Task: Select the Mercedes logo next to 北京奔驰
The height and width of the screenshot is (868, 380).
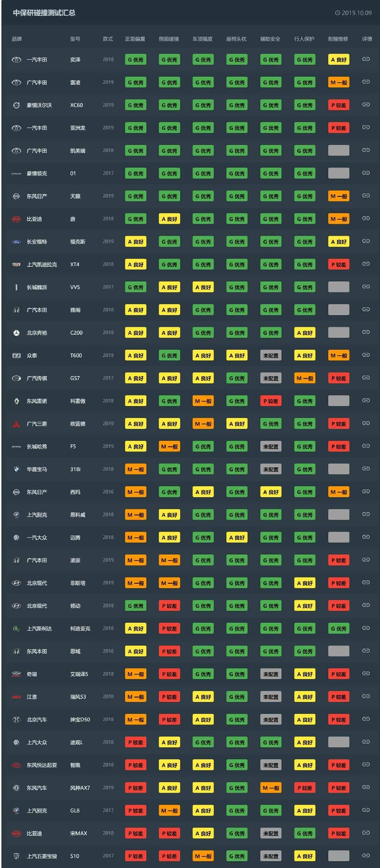Action: (x=16, y=333)
